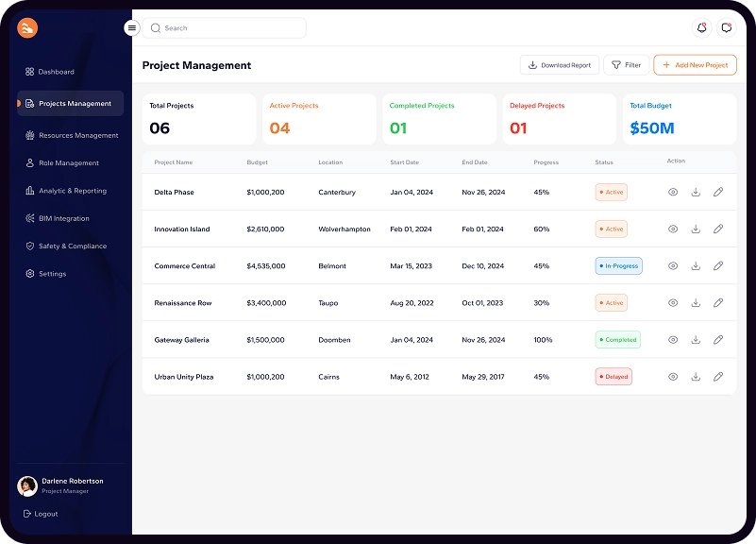Toggle visibility of Urban Unity Plaza row
Viewport: 756px width, 544px height.
pos(672,376)
